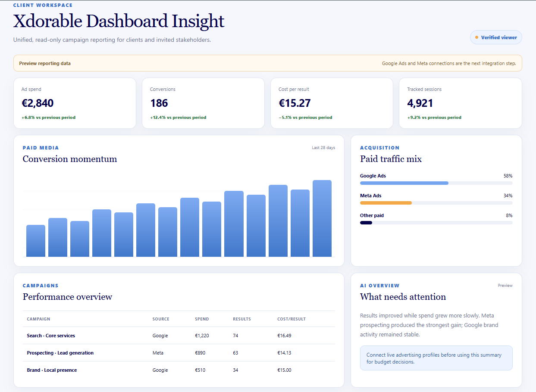Click the Last 28 days label

point(323,148)
